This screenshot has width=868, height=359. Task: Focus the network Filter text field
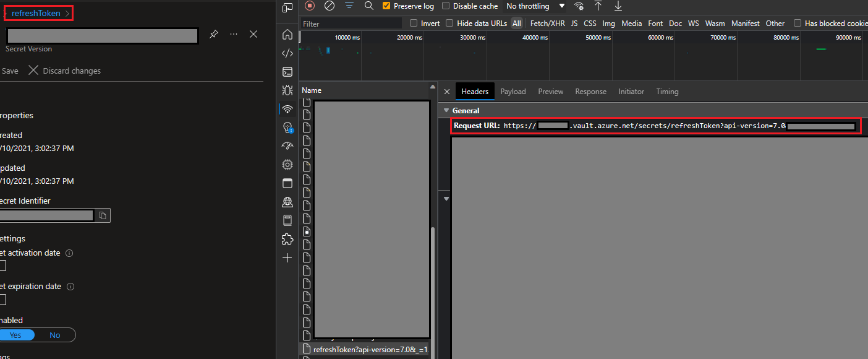coord(351,24)
